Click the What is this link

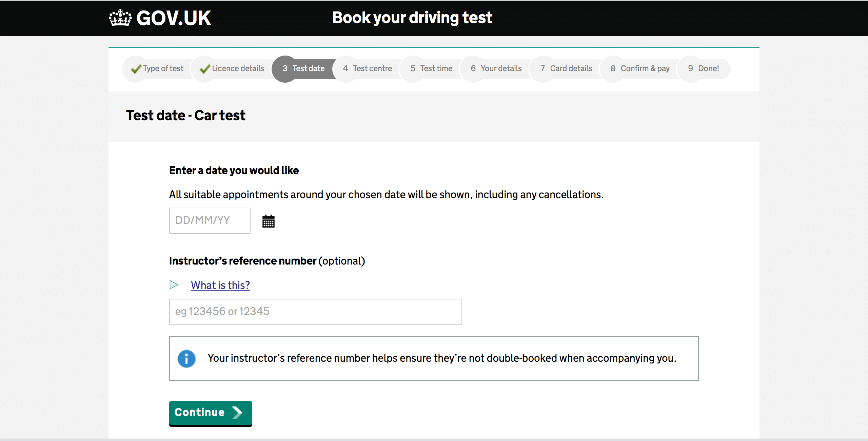219,285
